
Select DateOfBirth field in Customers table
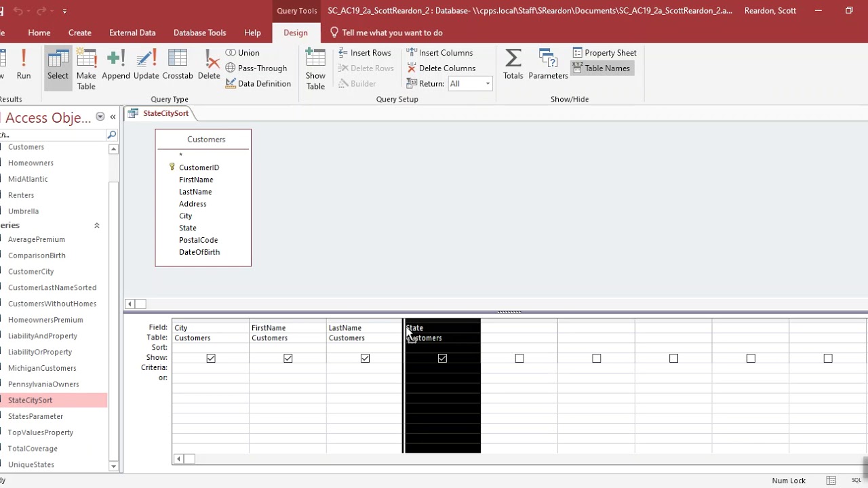coord(199,252)
